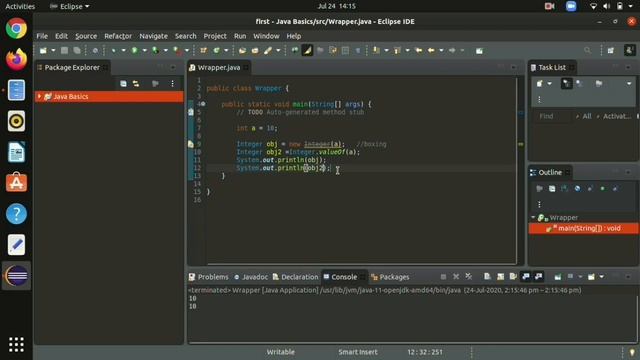Open Navigate menu
Image resolution: width=640 pixels, height=360 pixels.
[x=153, y=36]
